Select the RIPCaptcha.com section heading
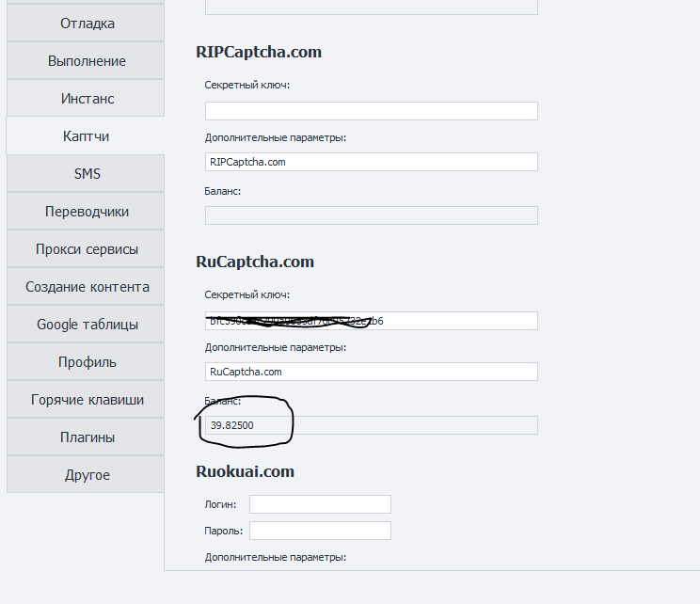This screenshot has height=604, width=700. (x=259, y=52)
